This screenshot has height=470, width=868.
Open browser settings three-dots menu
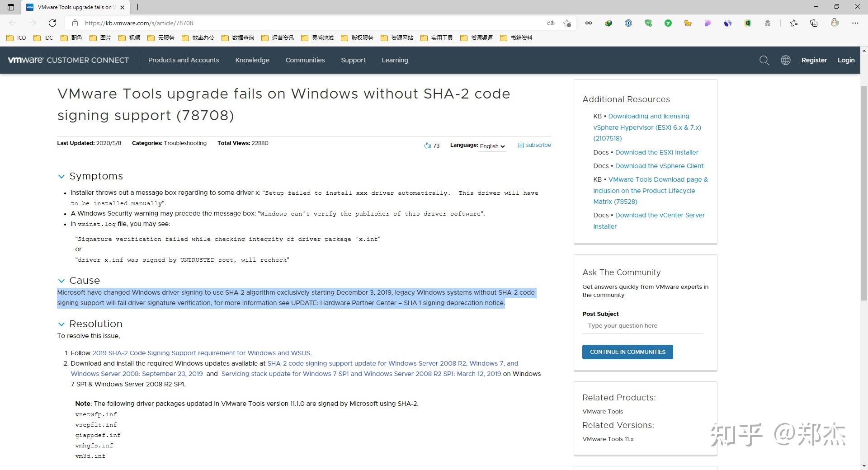click(855, 23)
